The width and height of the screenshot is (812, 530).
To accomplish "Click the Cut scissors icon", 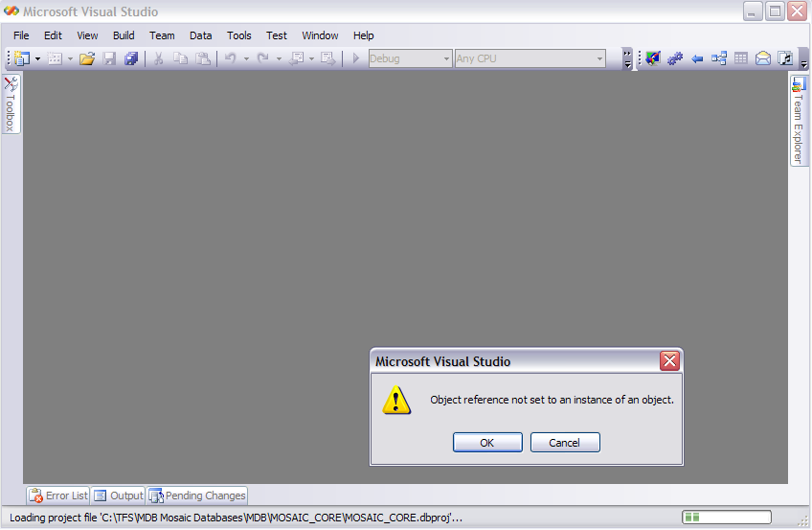I will pos(158,58).
